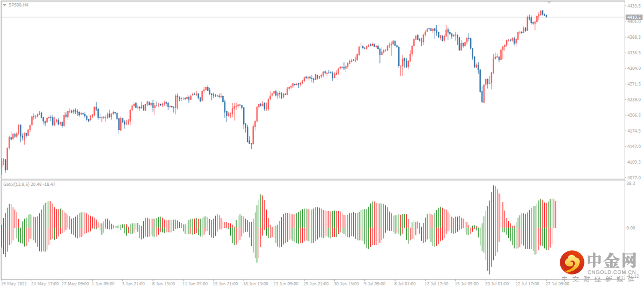Click the Gator scale value 38.3
Viewport: 644px width, 289px height.
click(631, 184)
